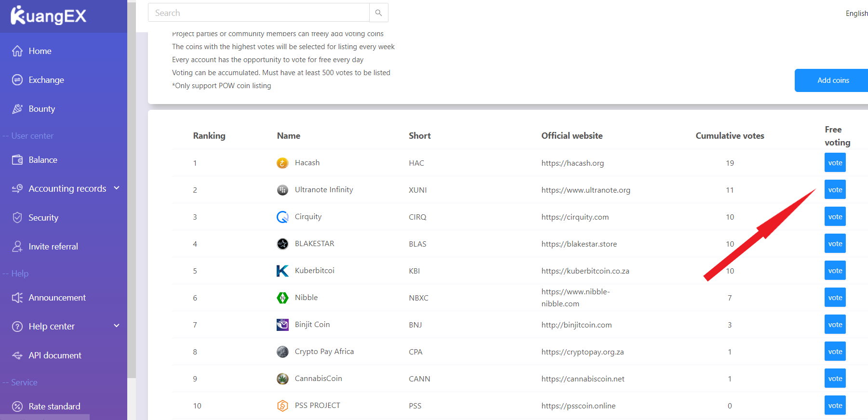
Task: Click the API document icon
Action: pos(17,355)
